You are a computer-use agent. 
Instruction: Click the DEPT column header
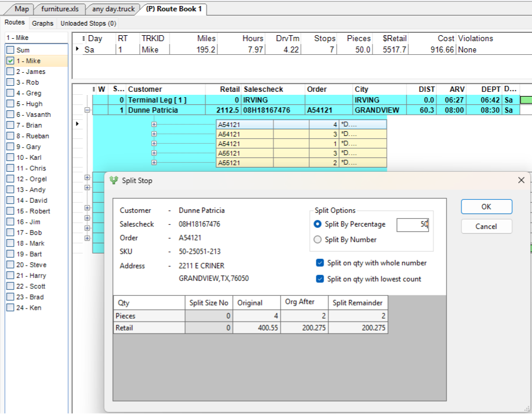click(x=484, y=89)
